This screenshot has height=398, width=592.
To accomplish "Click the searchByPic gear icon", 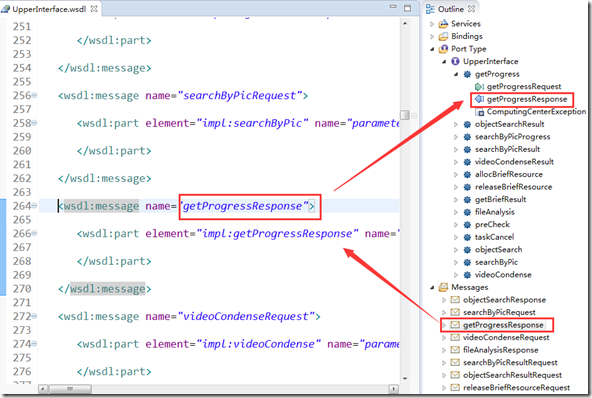I will click(467, 262).
